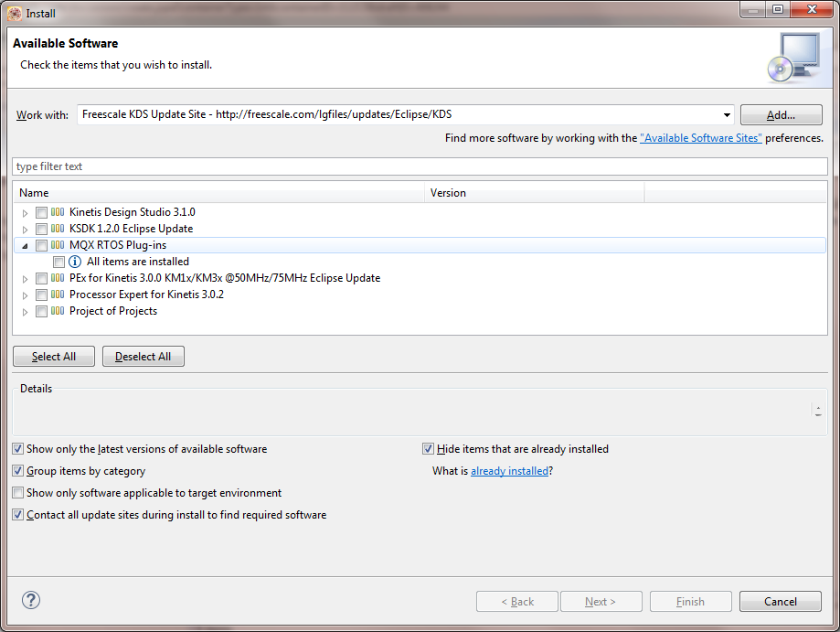
Task: Select the Kinetis Design Studio 3.1.0 row text
Action: (x=133, y=212)
